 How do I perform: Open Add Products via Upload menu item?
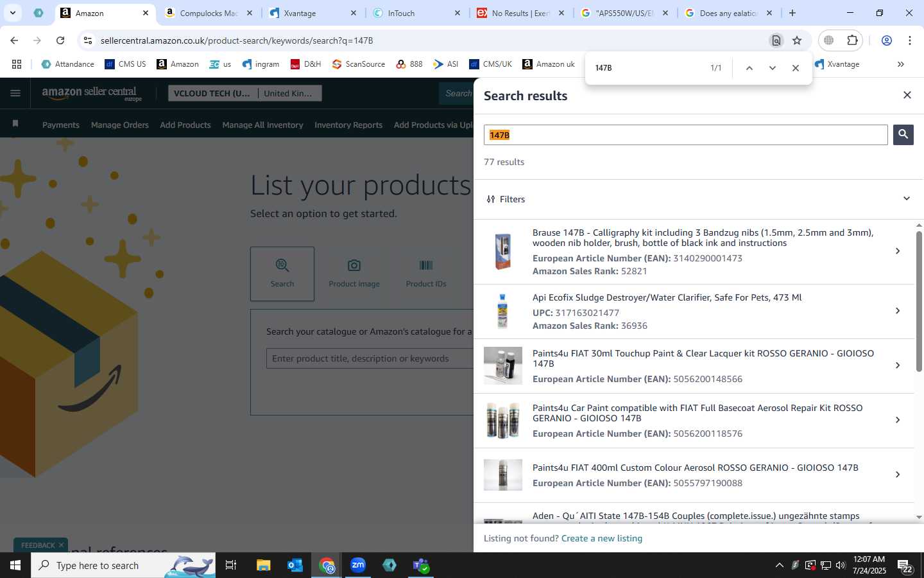(434, 125)
